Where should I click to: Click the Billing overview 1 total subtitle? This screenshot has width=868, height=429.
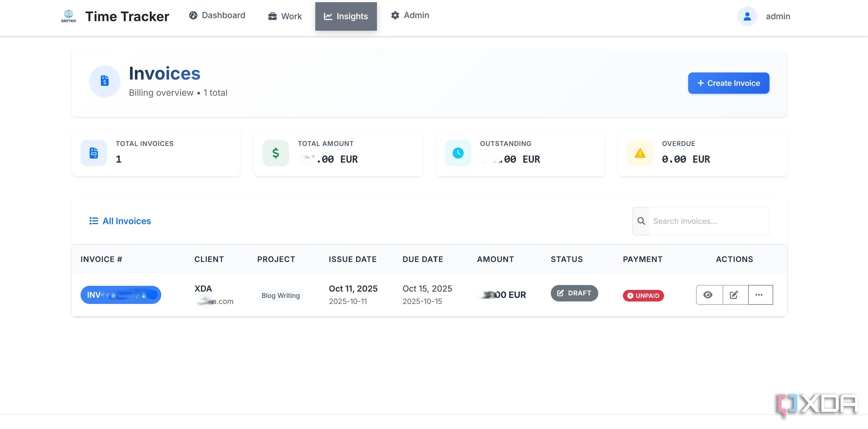pyautogui.click(x=178, y=93)
